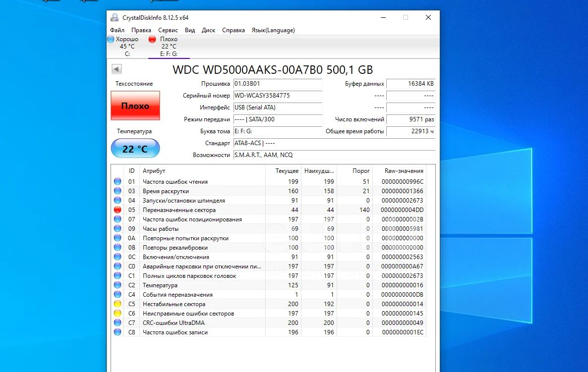Click the blue icon for События переназначения
Screen dimensions: 588x372
(118, 294)
